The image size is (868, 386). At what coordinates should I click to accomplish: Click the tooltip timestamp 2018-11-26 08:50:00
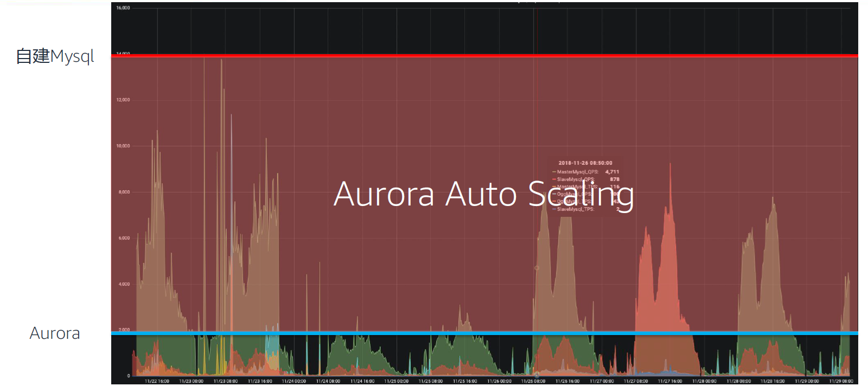(585, 163)
